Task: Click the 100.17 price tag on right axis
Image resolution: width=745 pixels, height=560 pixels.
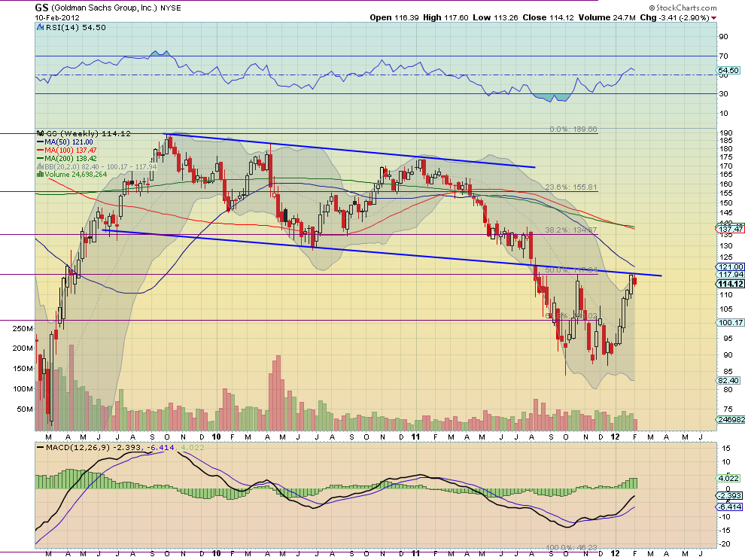Action: click(731, 322)
